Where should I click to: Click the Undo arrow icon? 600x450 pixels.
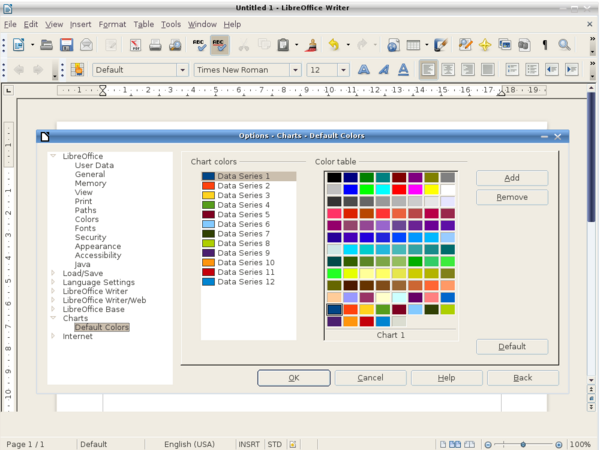tap(334, 45)
